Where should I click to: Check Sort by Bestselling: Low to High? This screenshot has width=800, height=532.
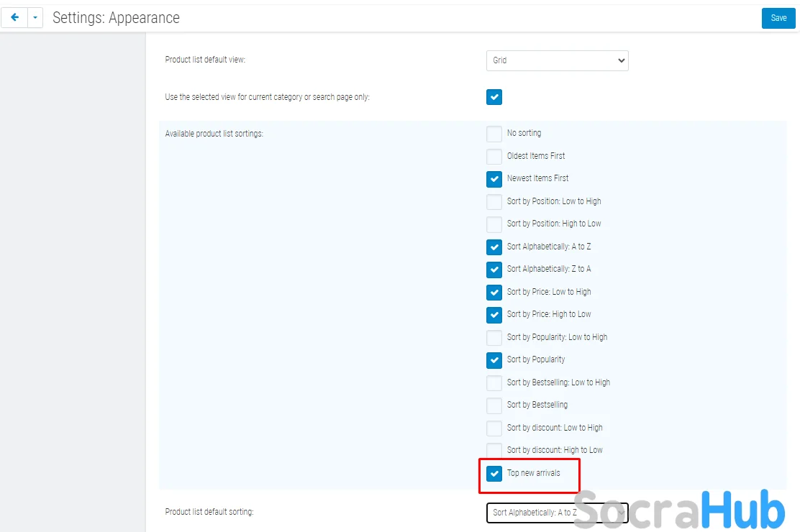pyautogui.click(x=494, y=382)
